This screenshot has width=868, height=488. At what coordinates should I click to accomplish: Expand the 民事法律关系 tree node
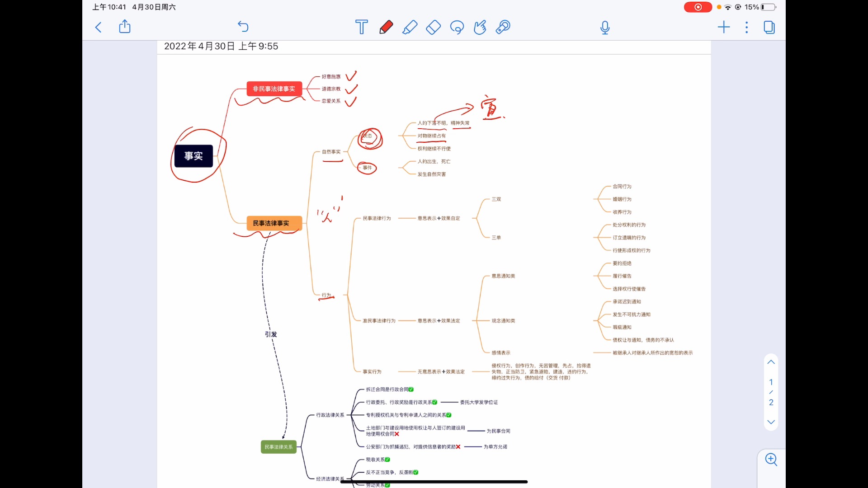pos(279,446)
